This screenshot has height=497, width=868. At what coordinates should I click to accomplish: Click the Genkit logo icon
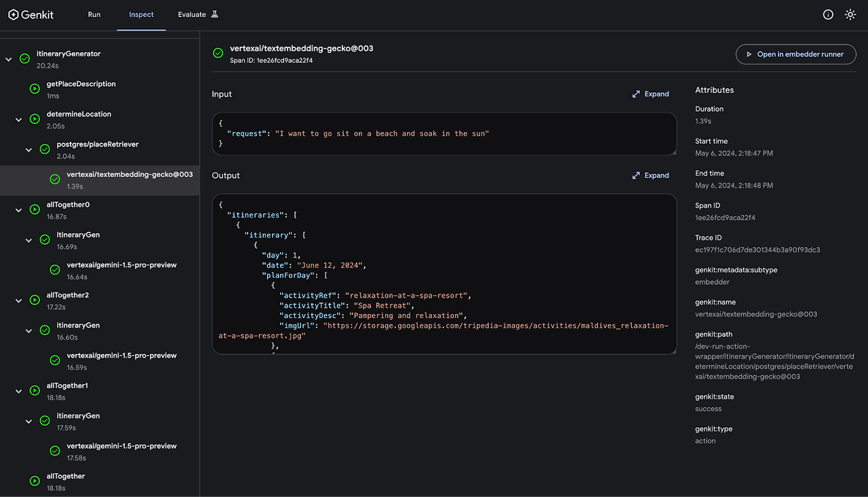click(x=13, y=14)
